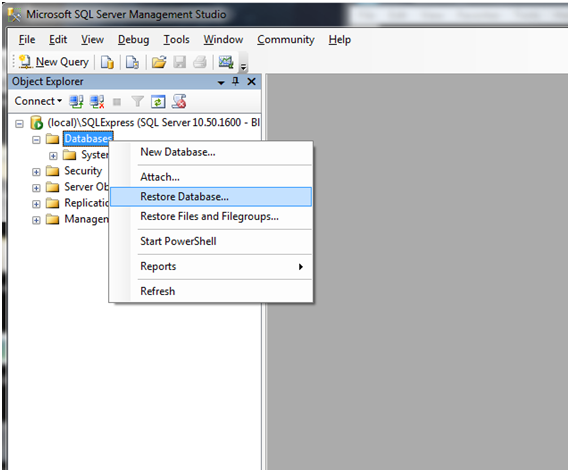Click the Stop square icon
This screenshot has width=570, height=472.
coord(117,102)
